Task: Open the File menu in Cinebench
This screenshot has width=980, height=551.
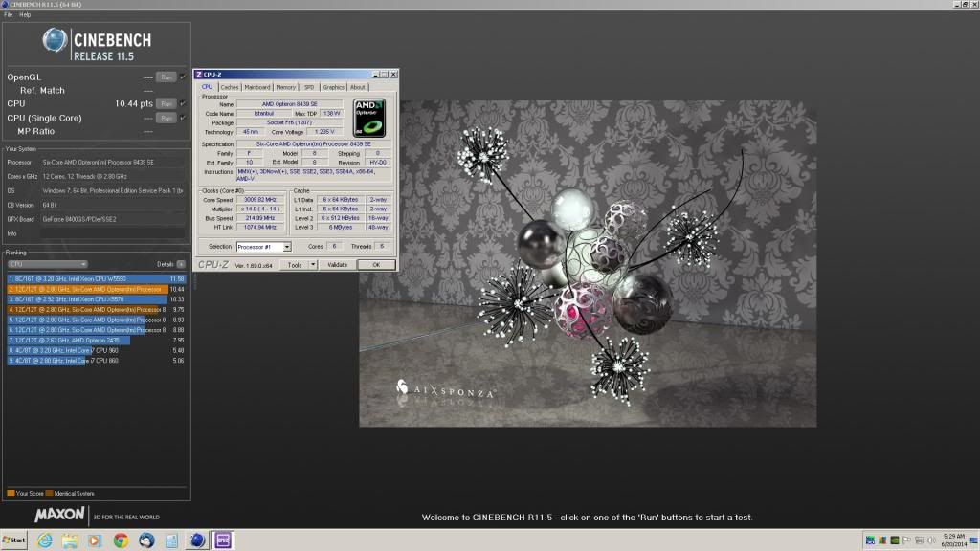Action: click(x=9, y=15)
